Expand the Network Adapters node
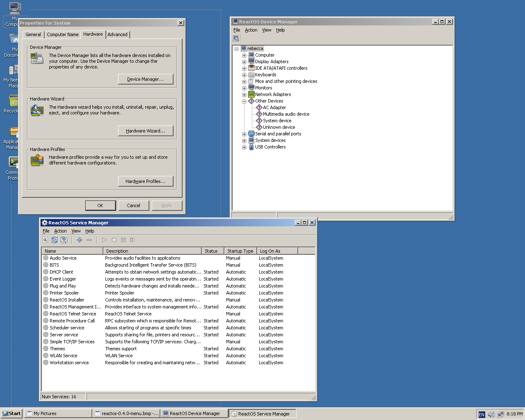Image resolution: width=525 pixels, height=420 pixels. pyautogui.click(x=244, y=95)
